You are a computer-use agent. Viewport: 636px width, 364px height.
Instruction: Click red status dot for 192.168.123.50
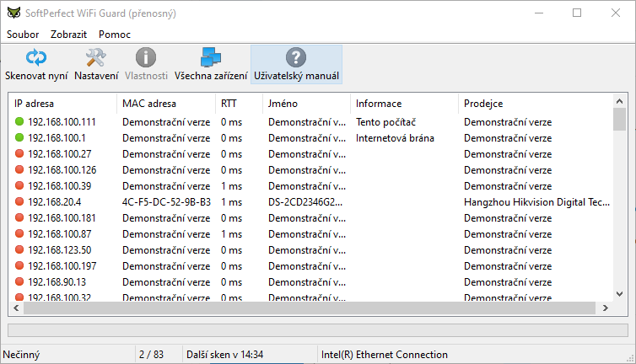pos(19,249)
